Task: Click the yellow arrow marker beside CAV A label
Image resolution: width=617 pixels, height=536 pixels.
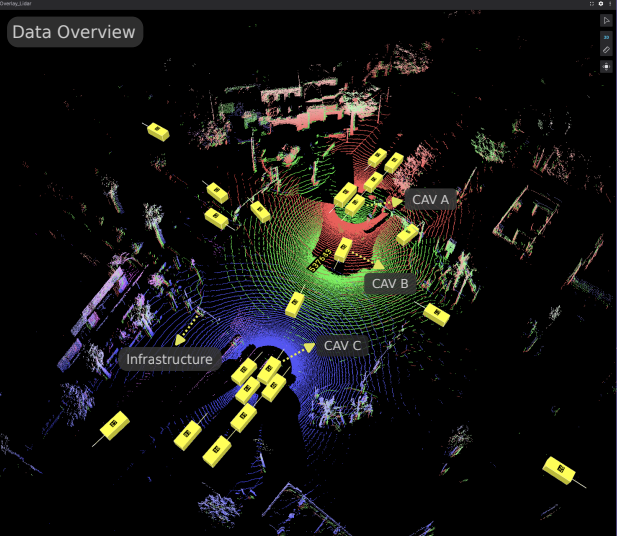Action: click(x=396, y=201)
